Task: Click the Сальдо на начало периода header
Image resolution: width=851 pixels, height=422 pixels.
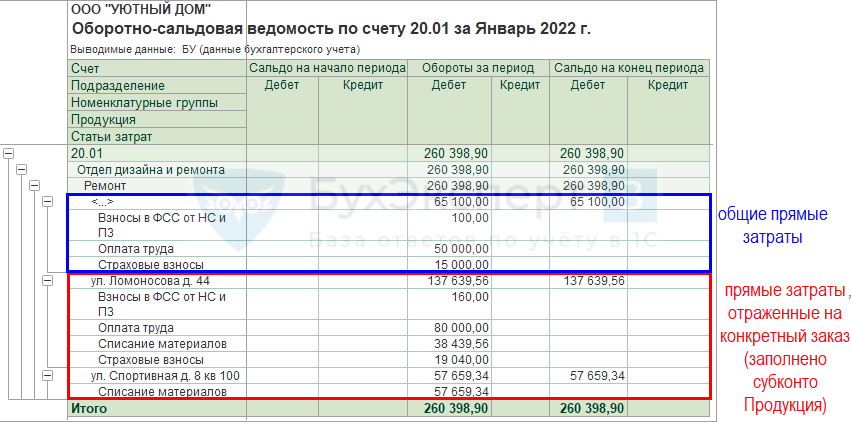Action: (x=326, y=68)
